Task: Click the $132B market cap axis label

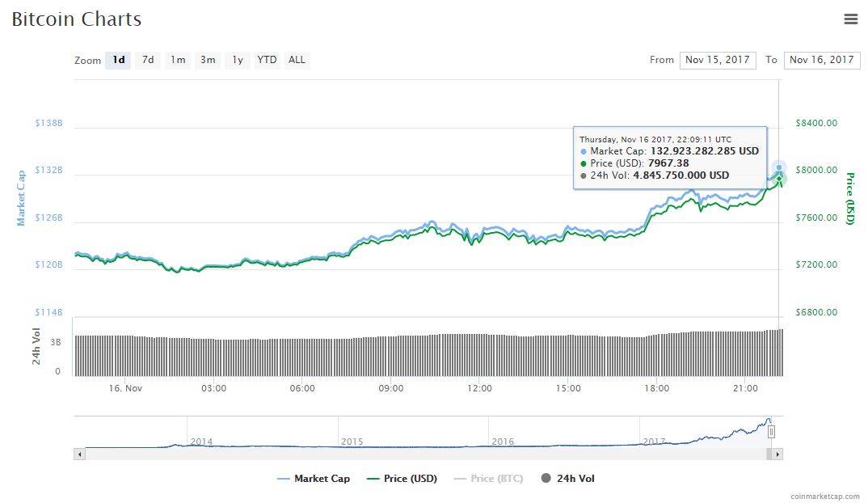Action: pos(48,170)
